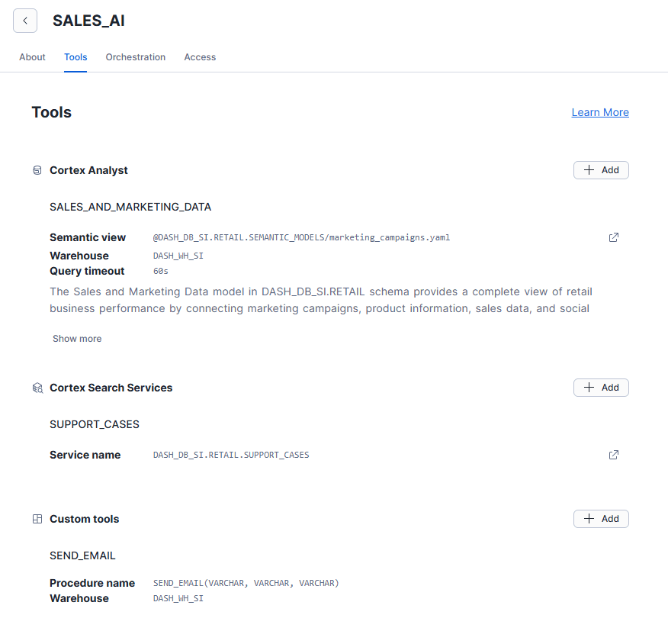Click the back arrow next to SALES_AI
668x644 pixels.
[x=25, y=21]
